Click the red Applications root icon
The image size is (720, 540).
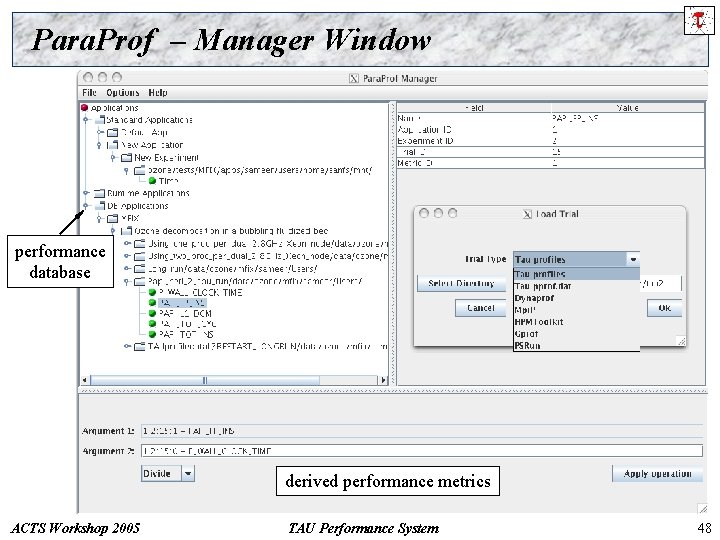click(x=84, y=108)
